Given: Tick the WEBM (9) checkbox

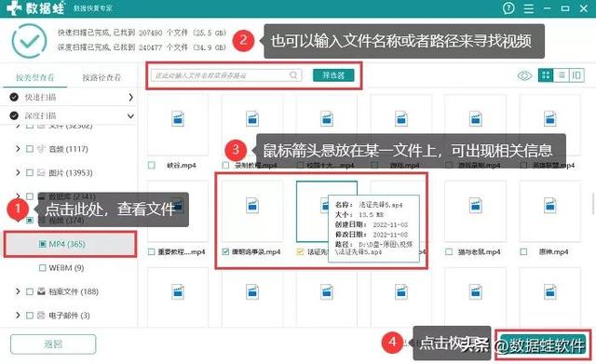Looking at the screenshot, I should [42, 268].
